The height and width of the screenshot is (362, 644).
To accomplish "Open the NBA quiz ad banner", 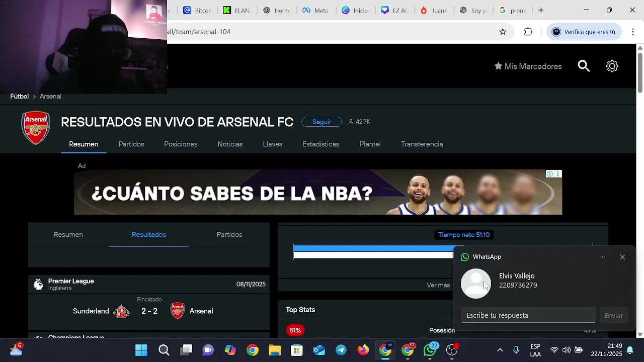I will coord(318,192).
